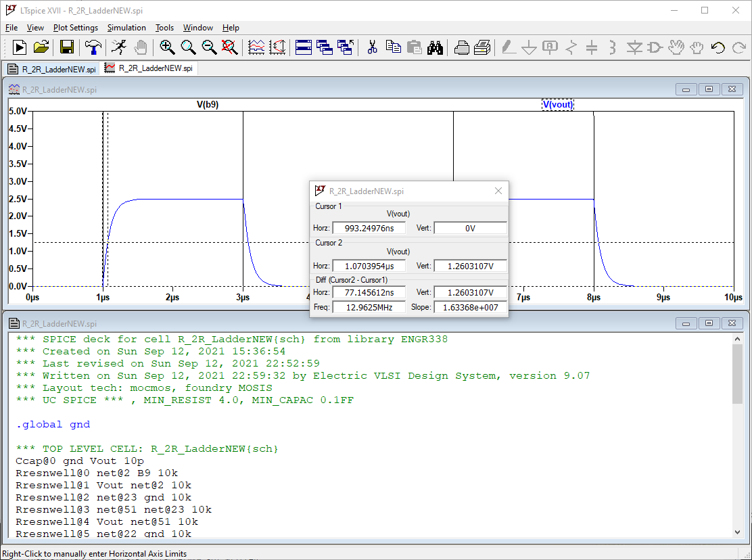Click the netlist scroll down arrow
Image resolution: width=752 pixels, height=560 pixels.
(737, 532)
